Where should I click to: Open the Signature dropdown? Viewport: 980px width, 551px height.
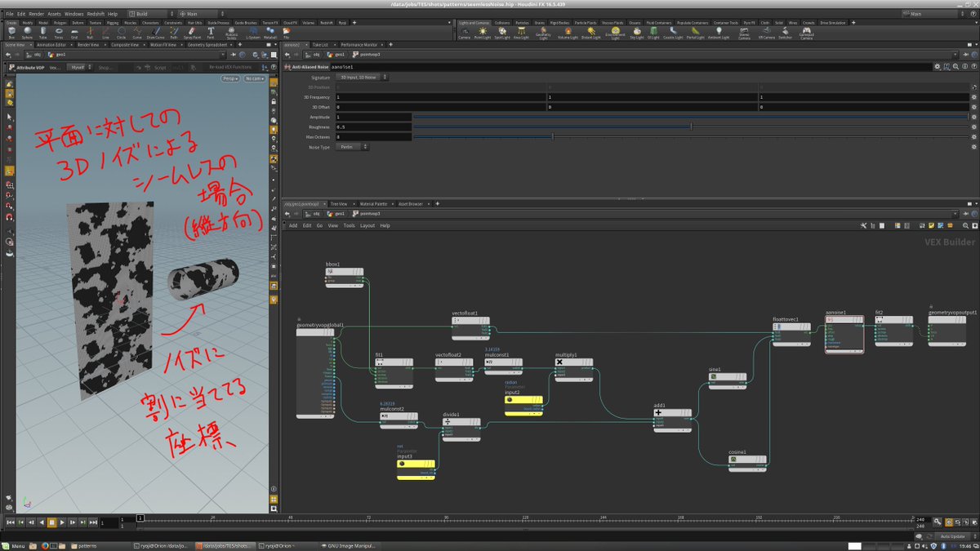[363, 77]
